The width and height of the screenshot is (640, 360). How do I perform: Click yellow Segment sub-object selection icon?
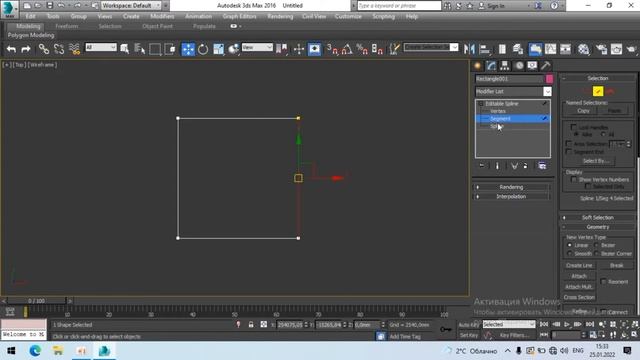pyautogui.click(x=598, y=91)
